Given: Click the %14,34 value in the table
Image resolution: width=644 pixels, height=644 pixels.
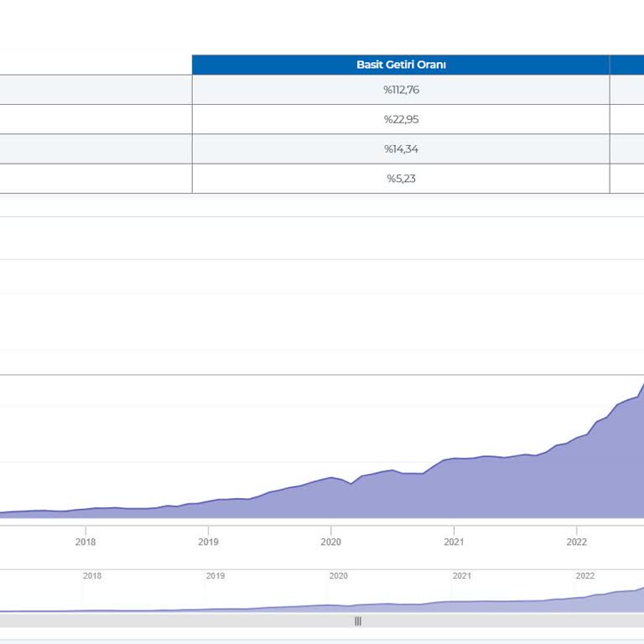Looking at the screenshot, I should point(401,148).
